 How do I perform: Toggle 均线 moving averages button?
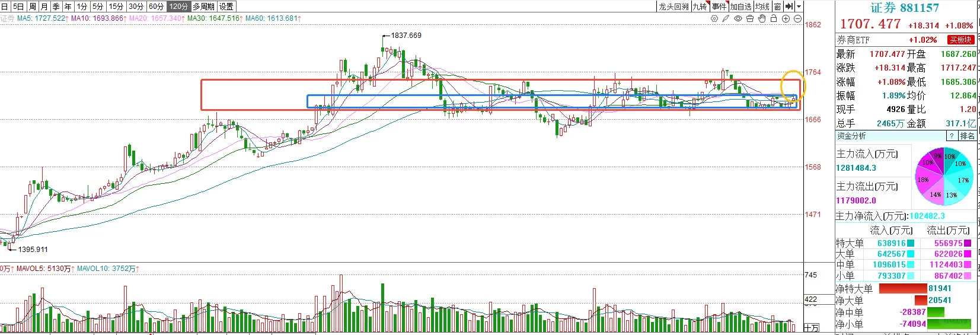[762, 7]
